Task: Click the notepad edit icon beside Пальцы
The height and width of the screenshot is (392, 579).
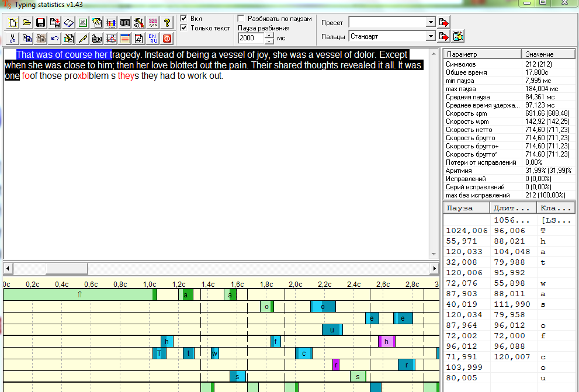Action: [x=458, y=36]
